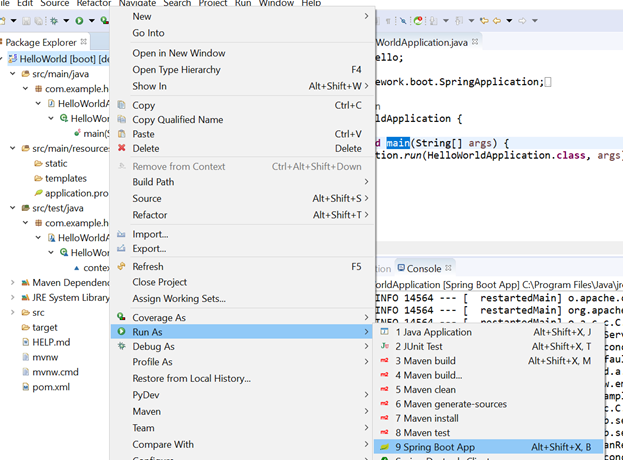Select the target folder
This screenshot has height=460, width=623.
pyautogui.click(x=39, y=327)
